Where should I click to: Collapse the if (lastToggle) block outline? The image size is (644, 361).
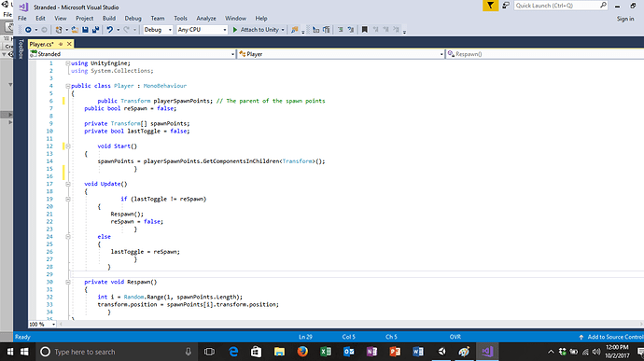(x=68, y=200)
